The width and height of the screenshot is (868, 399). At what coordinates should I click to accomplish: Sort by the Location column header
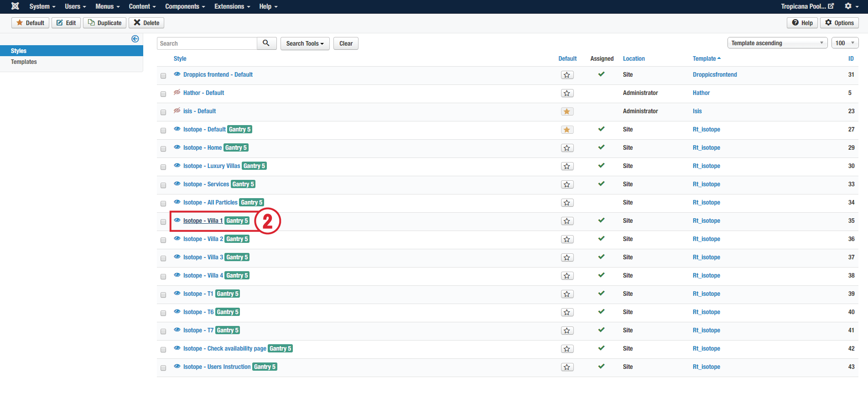pos(634,58)
